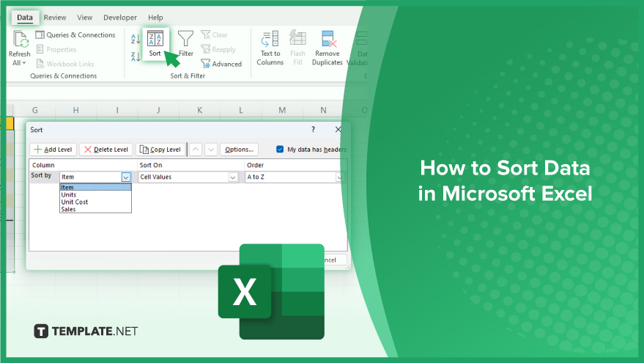Click the Delete Level button

tap(106, 150)
